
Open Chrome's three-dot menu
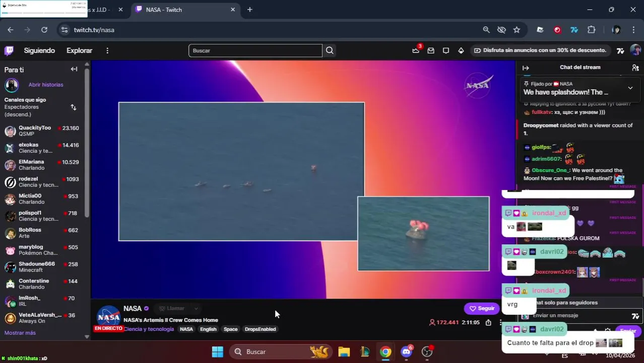633,30
